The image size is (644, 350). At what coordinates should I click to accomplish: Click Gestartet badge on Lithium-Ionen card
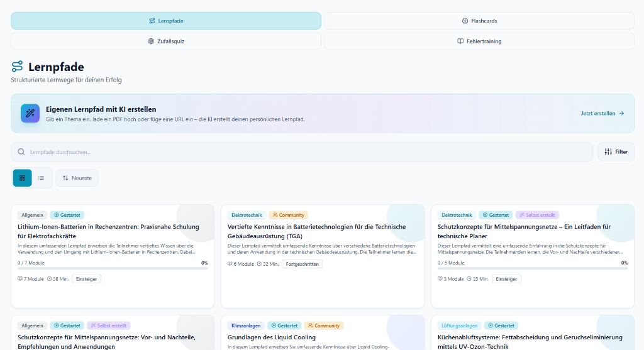coord(67,215)
